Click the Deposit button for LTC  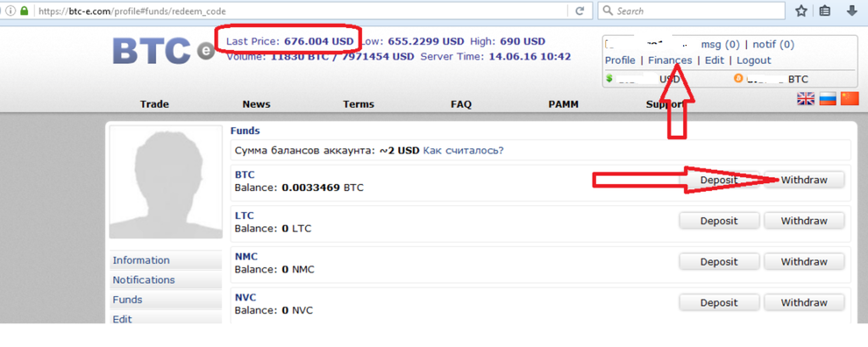pos(719,221)
